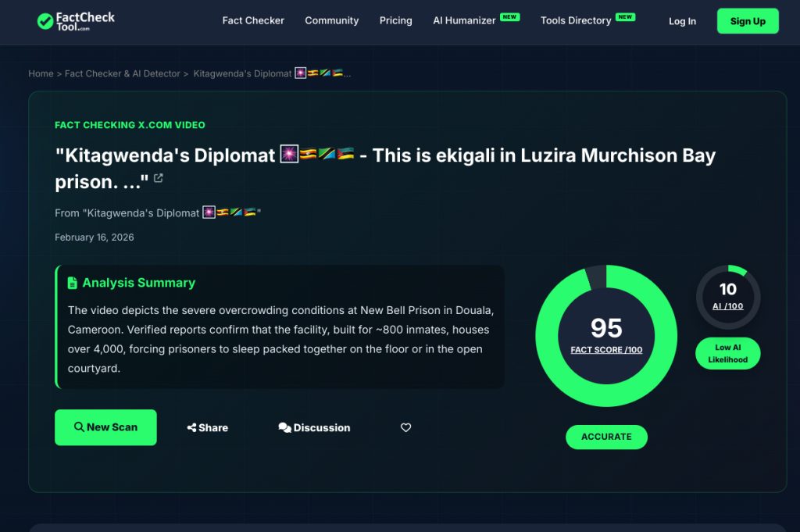Open Fact Checker & AI Detector breadcrumb
This screenshot has width=800, height=532.
pyautogui.click(x=122, y=73)
